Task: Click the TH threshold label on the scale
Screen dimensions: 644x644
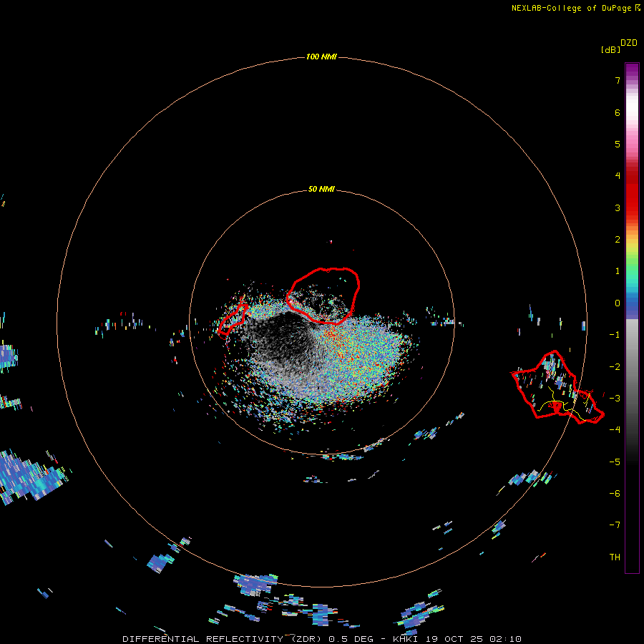Action: (x=615, y=557)
